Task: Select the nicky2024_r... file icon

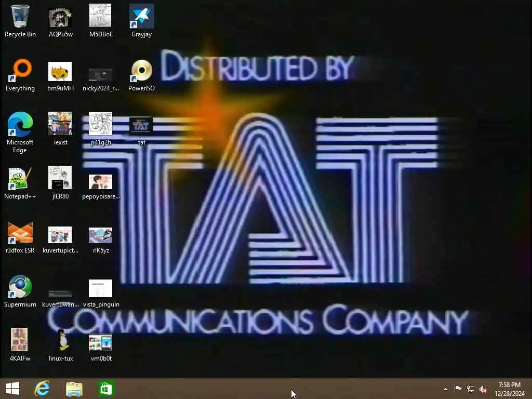Action: [x=101, y=79]
